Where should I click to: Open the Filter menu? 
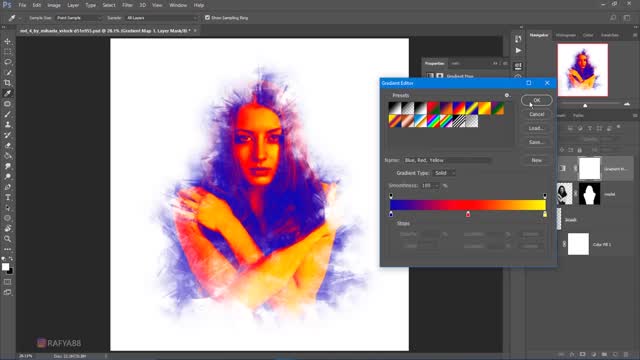(127, 5)
